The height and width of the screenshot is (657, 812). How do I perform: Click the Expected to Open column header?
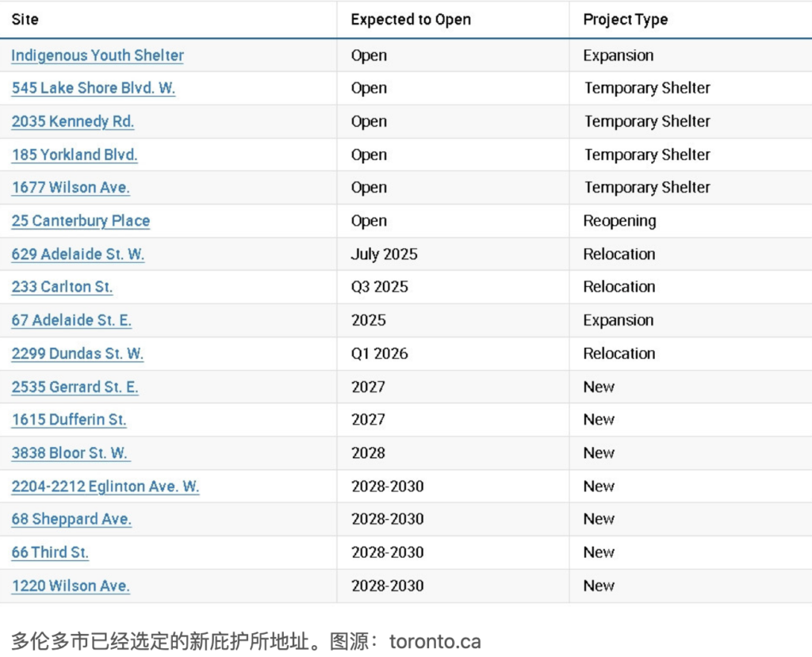coord(411,19)
